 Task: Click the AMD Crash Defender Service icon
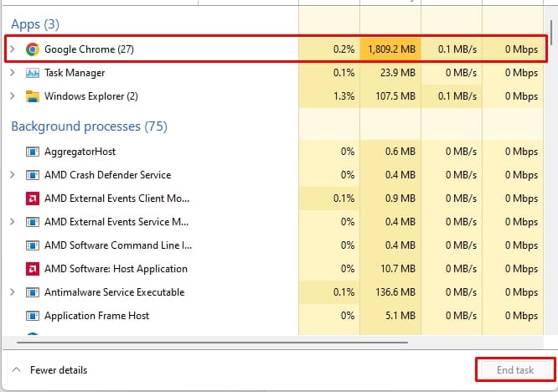[x=33, y=175]
